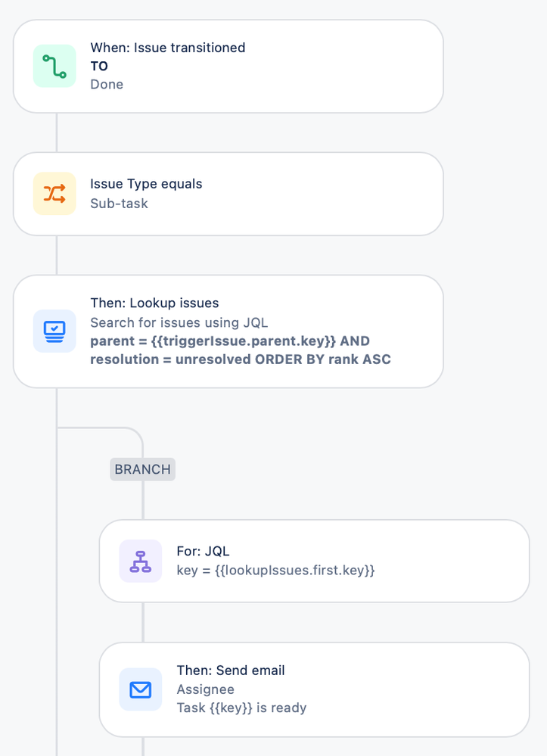Screen dimensions: 547x756
Task: Open the 'For: JQL' branch card
Action: [x=314, y=561]
